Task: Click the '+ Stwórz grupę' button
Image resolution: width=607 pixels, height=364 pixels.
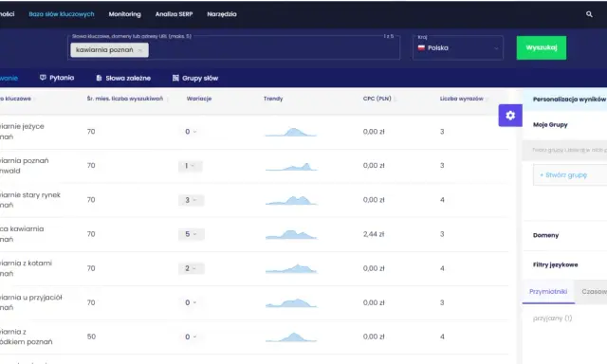Action: point(570,174)
